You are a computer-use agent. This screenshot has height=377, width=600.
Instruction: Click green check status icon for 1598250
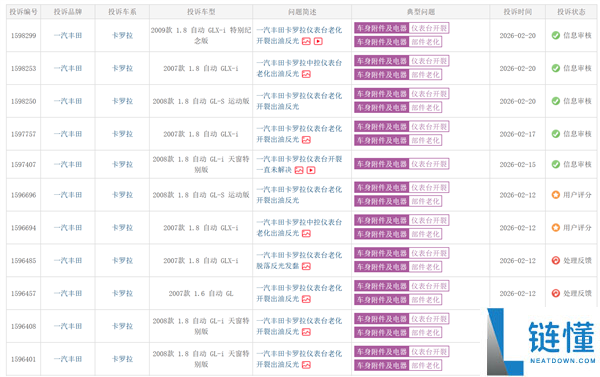[x=556, y=101]
